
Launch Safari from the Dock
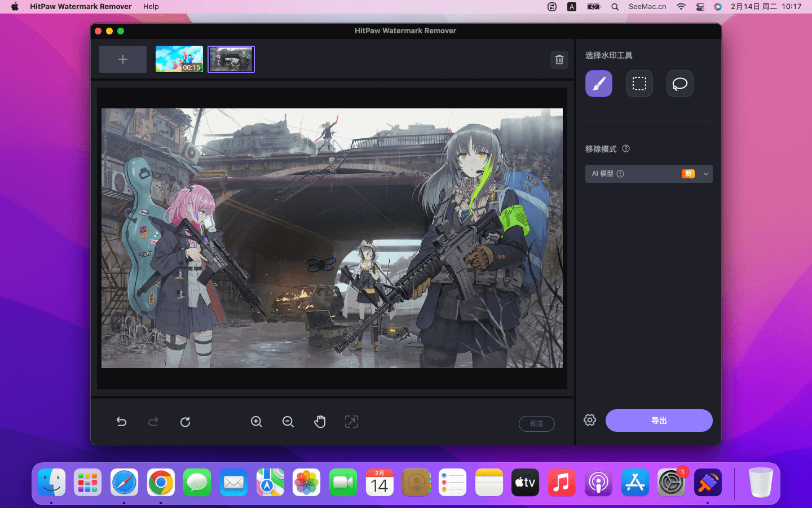[124, 483]
